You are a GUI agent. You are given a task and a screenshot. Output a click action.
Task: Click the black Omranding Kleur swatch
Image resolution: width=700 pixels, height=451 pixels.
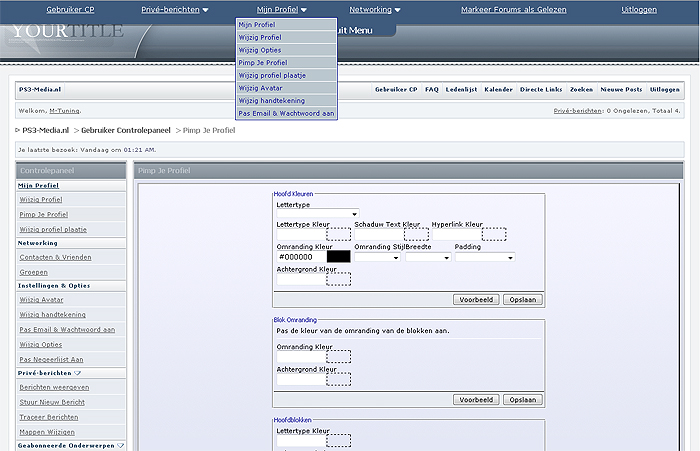tap(339, 257)
